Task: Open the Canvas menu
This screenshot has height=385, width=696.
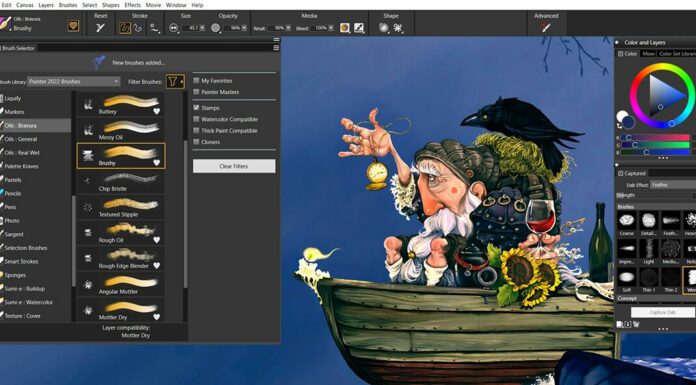Action: [24, 5]
